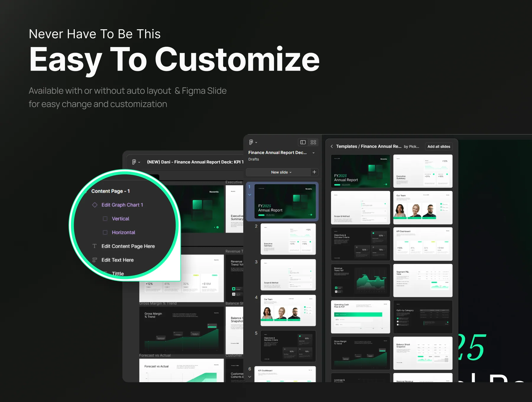This screenshot has width=532, height=402.
Task: Pick the Objectives & Success Criteria template slide
Action: tap(361, 244)
